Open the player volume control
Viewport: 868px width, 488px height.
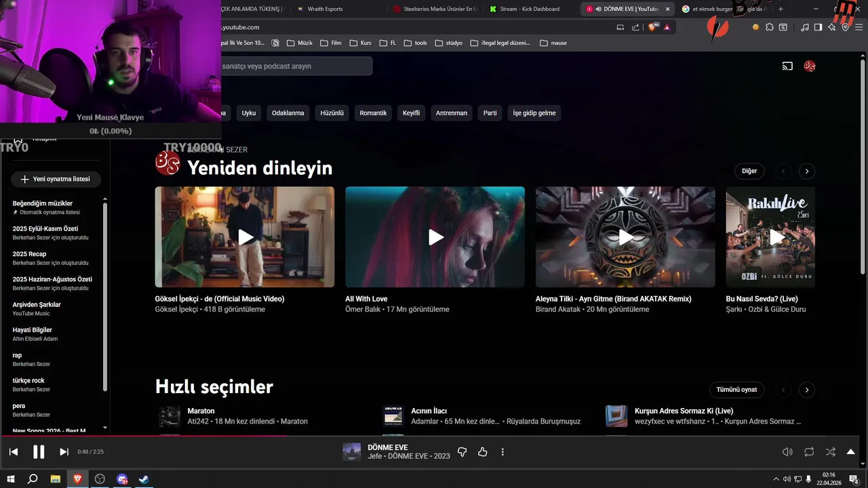787,452
